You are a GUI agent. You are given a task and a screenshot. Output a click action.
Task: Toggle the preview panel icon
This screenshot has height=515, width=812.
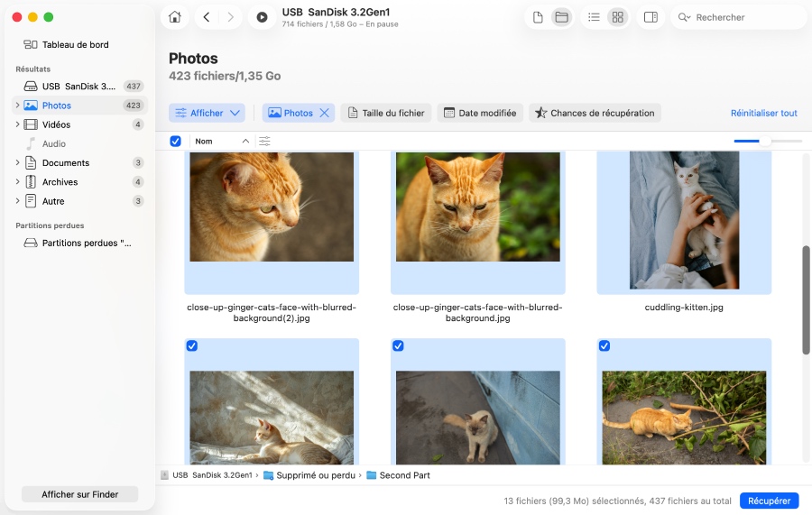tap(651, 17)
